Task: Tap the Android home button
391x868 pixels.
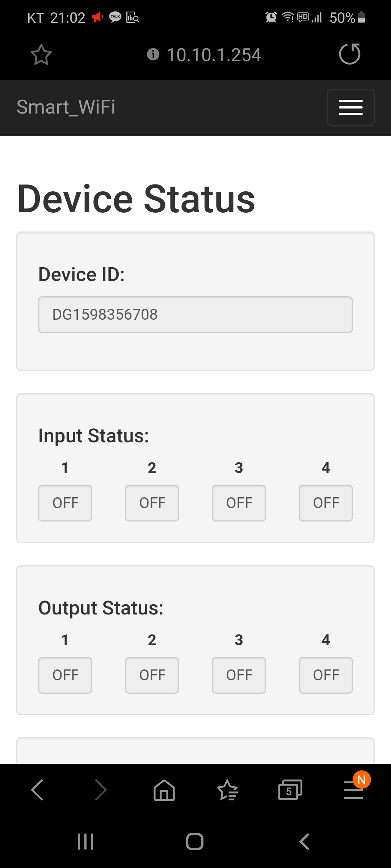Action: [195, 842]
